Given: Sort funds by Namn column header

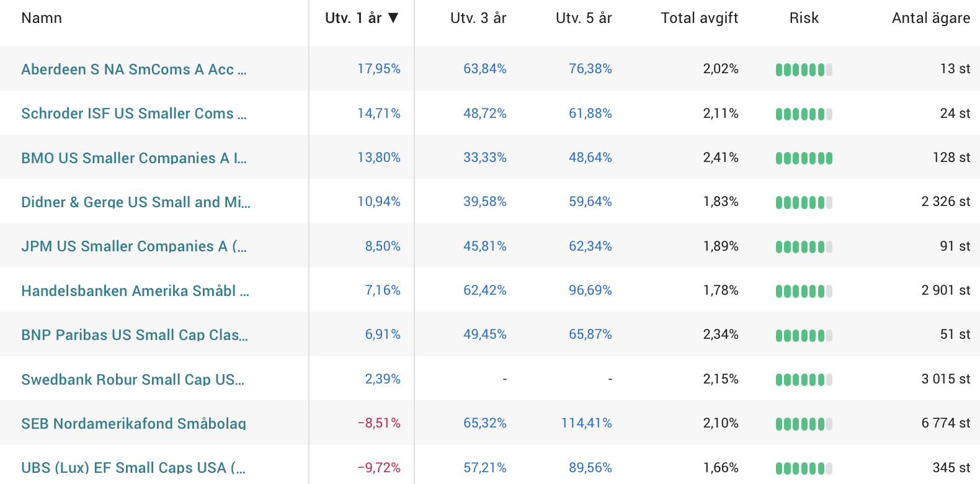Looking at the screenshot, I should click(x=42, y=18).
